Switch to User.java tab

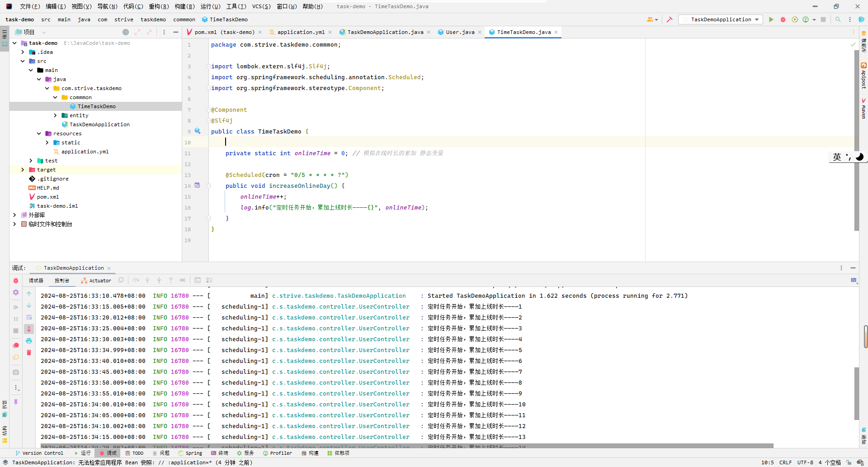point(460,32)
